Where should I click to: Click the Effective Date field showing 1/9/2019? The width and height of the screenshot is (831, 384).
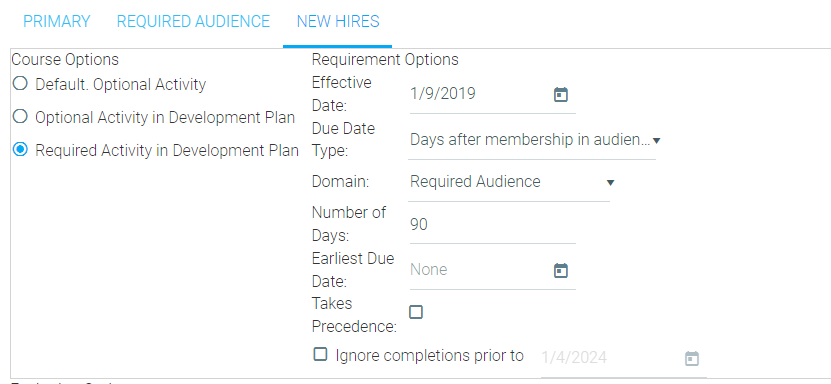coord(492,94)
